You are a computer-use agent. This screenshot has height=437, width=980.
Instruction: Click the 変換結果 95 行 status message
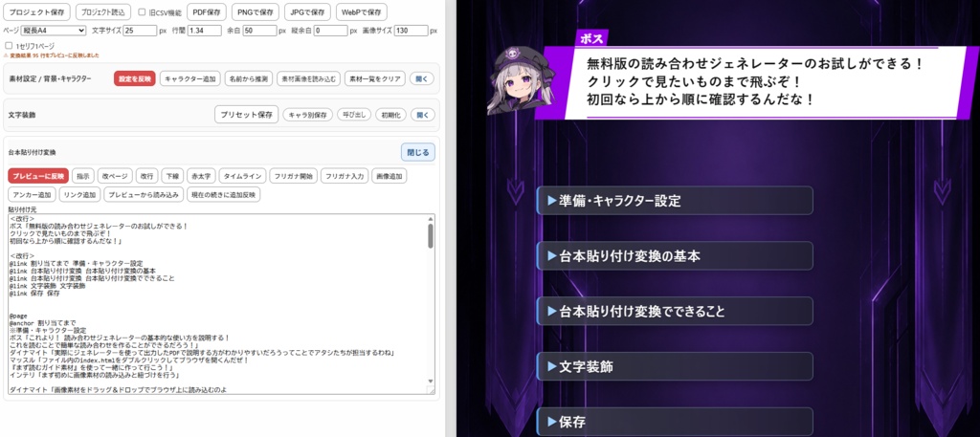[52, 55]
